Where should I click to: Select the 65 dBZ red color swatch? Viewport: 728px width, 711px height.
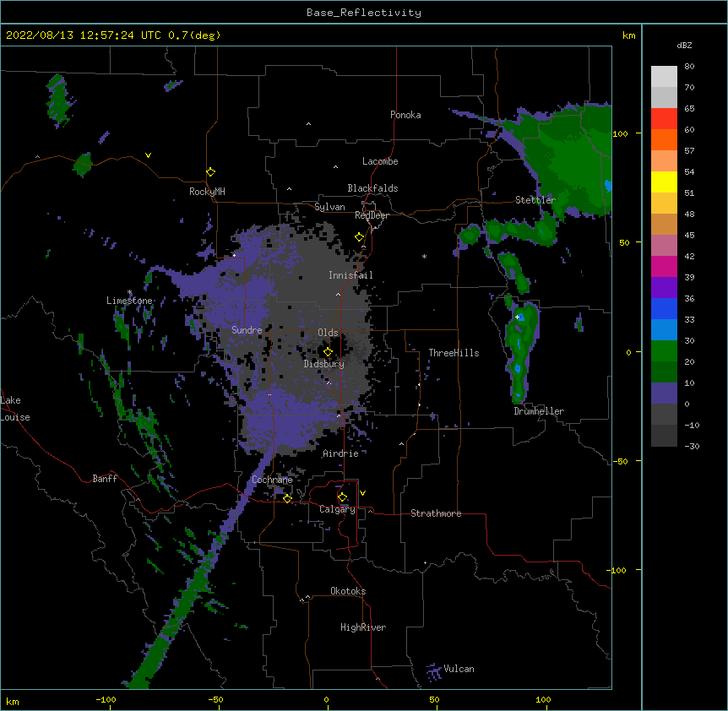click(x=664, y=119)
